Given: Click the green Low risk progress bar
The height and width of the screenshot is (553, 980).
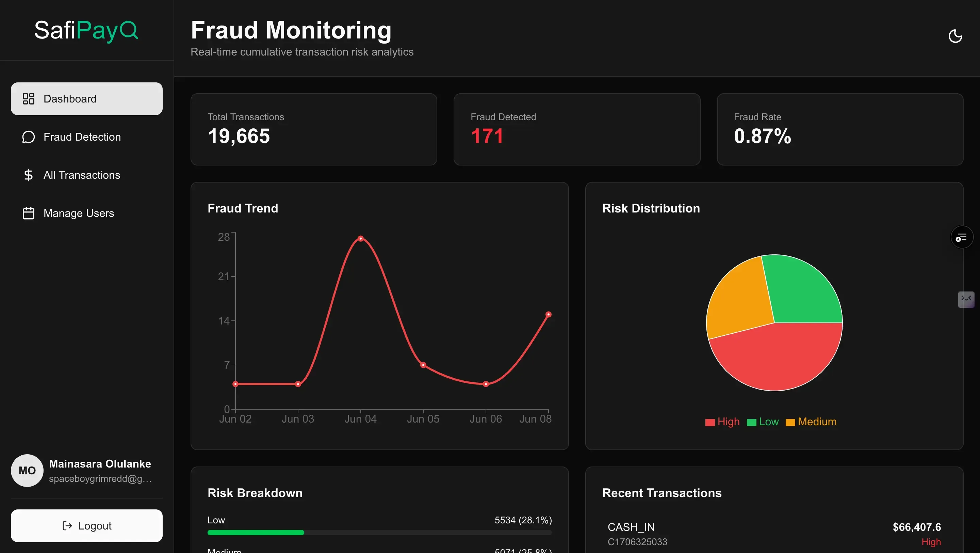Looking at the screenshot, I should click(256, 533).
